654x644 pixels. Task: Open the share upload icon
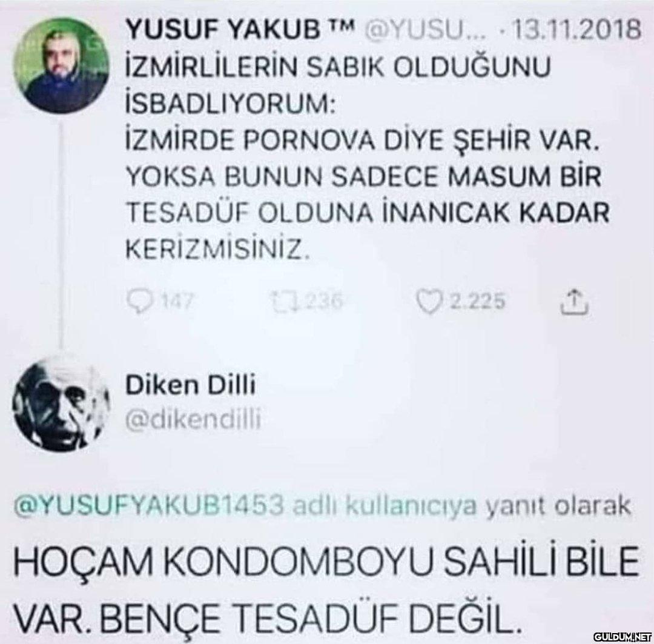[574, 301]
